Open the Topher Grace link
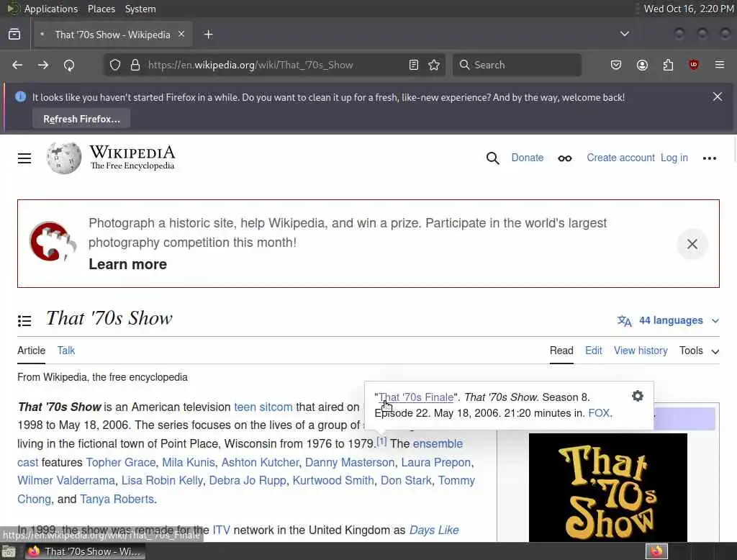The width and height of the screenshot is (737, 560). click(121, 462)
